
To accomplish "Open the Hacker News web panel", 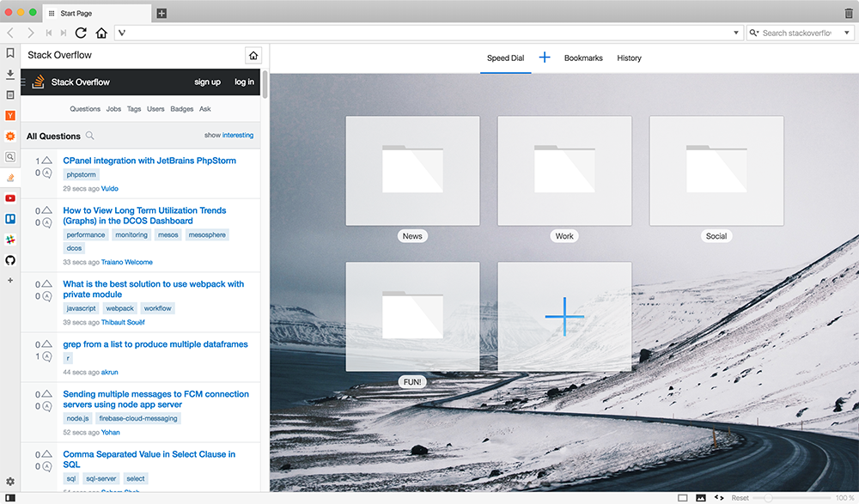I will point(9,116).
